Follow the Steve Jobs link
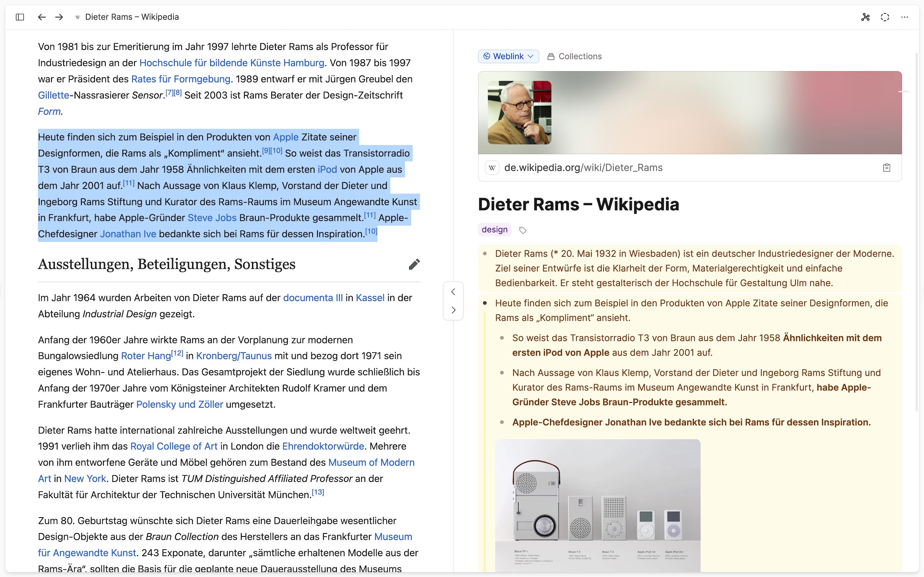The image size is (924, 577). click(x=212, y=218)
